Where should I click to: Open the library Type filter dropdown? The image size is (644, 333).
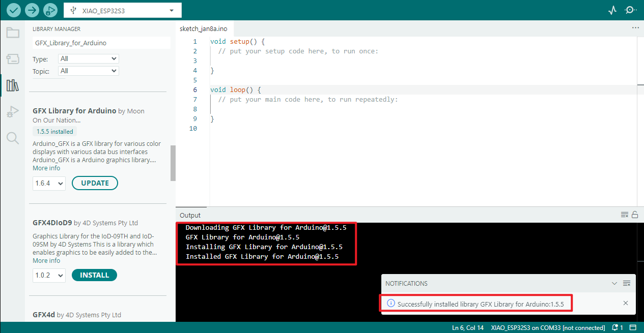[88, 59]
